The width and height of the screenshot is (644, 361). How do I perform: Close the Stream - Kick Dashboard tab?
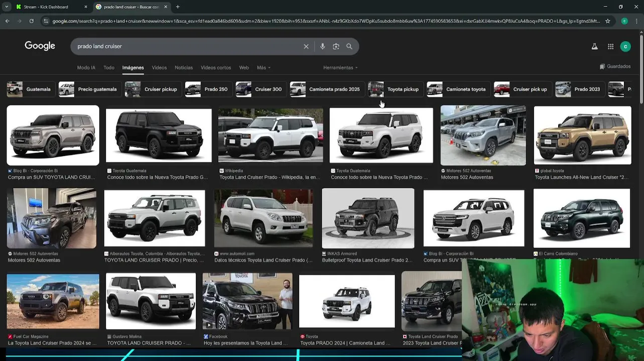[85, 7]
